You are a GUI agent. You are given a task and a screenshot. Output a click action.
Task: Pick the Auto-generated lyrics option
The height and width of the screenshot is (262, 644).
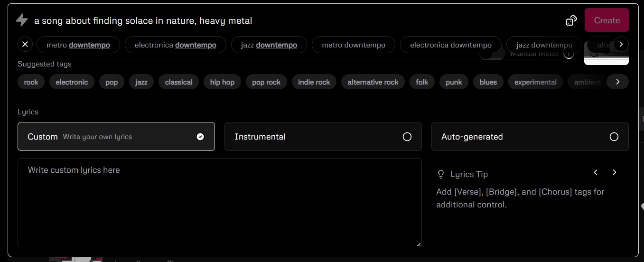coord(530,137)
